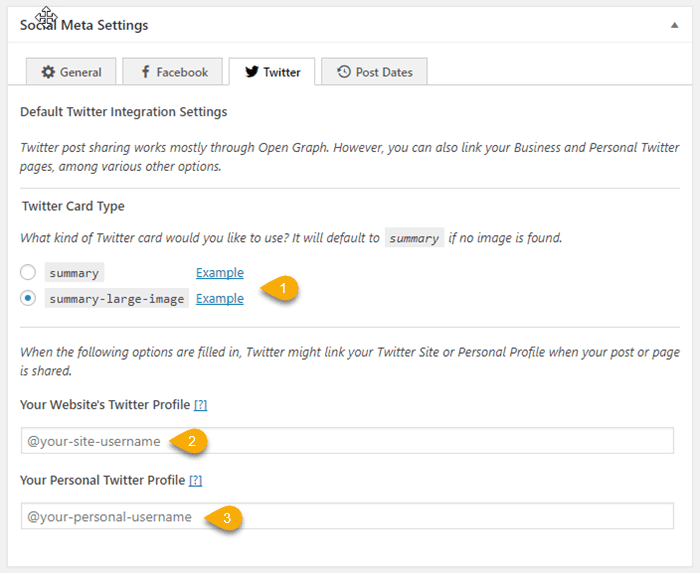
Task: Click the orange marker numbered 1
Action: (x=282, y=288)
